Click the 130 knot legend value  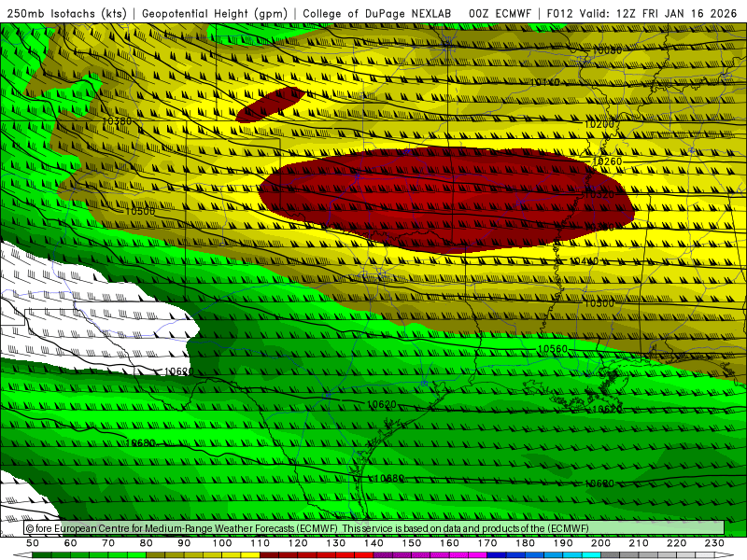336,543
